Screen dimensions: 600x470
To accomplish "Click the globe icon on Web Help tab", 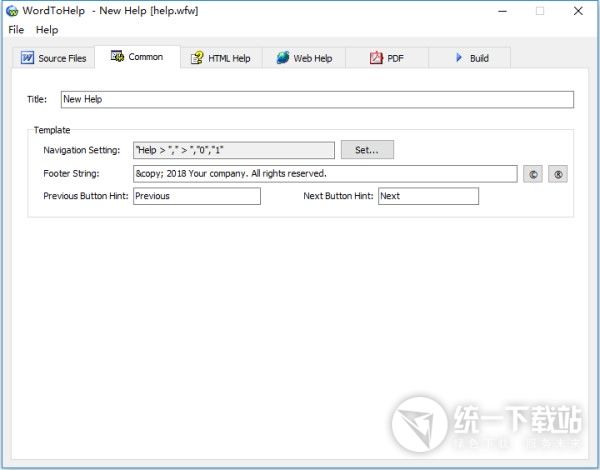I will pos(283,58).
